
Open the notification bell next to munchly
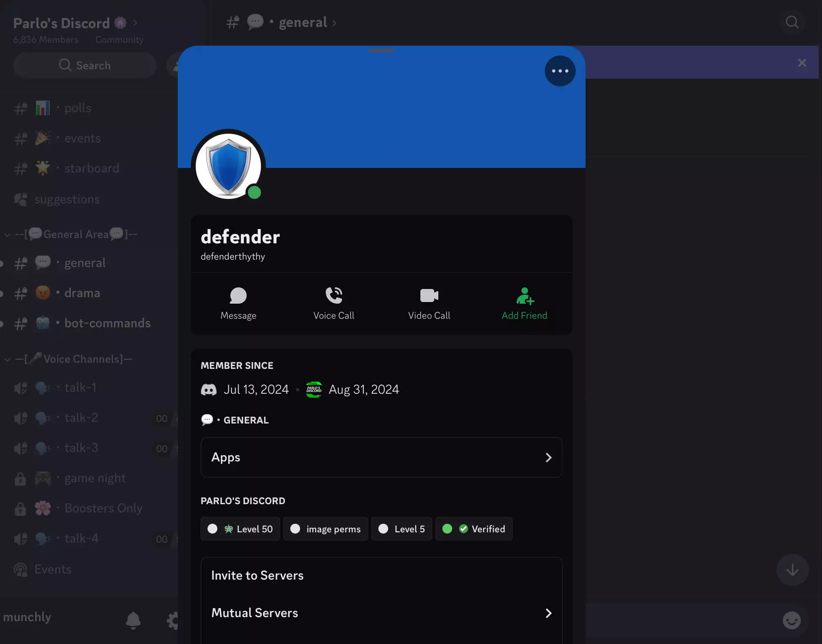click(133, 620)
